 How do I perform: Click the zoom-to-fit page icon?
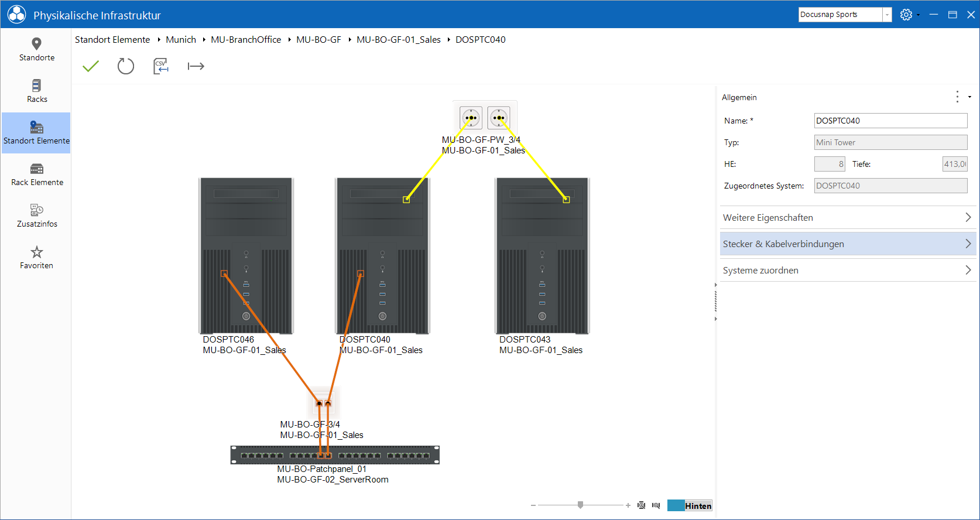point(641,505)
